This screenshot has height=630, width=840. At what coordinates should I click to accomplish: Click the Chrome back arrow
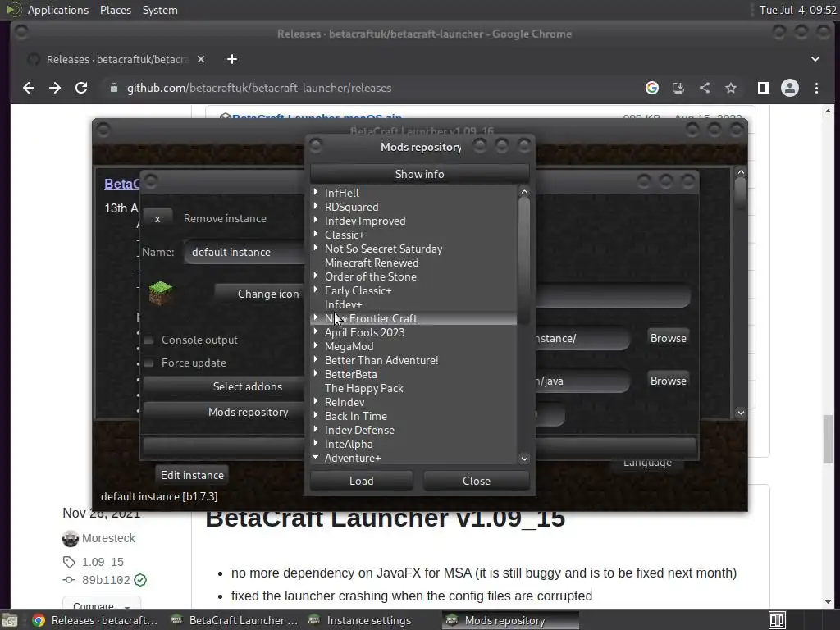[29, 88]
